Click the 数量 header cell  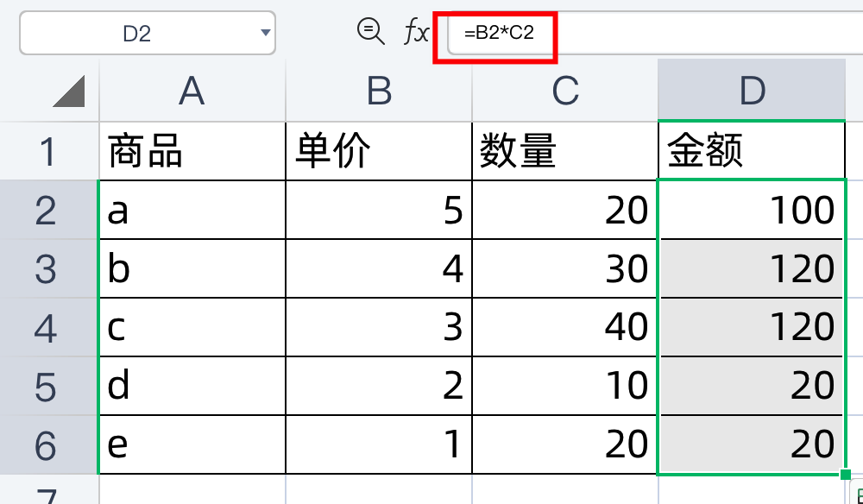[x=565, y=152]
